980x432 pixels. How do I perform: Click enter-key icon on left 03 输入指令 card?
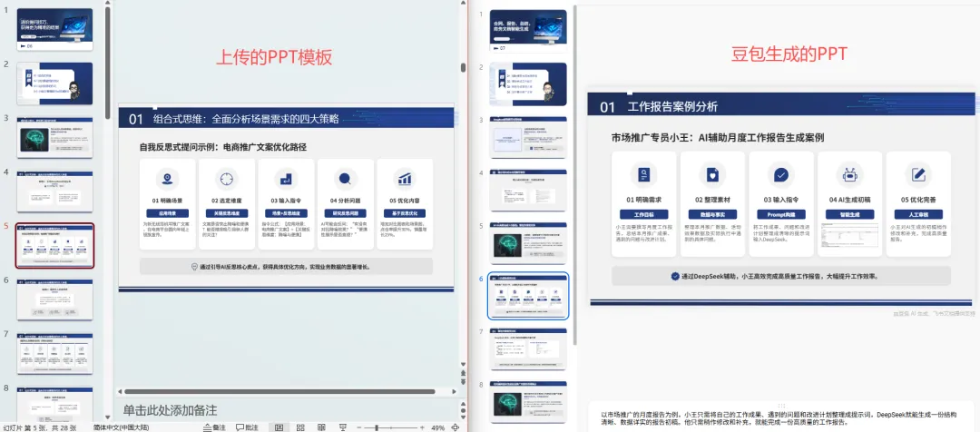click(286, 179)
